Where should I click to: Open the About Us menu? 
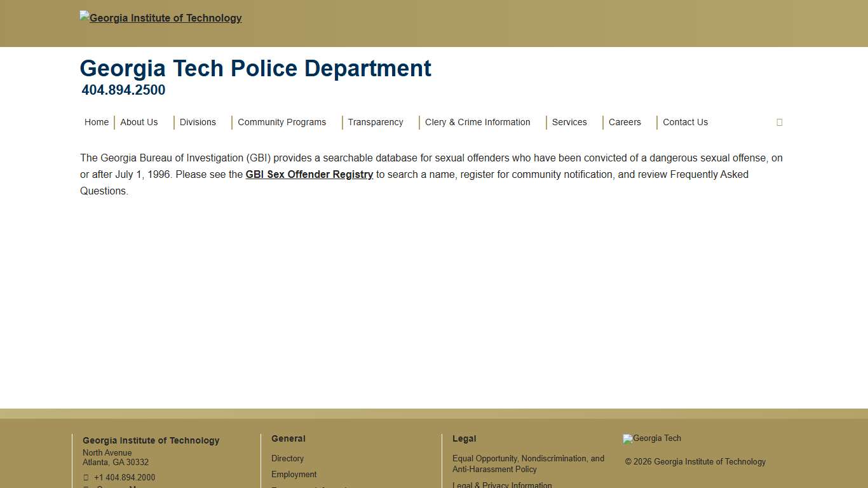[x=139, y=122]
